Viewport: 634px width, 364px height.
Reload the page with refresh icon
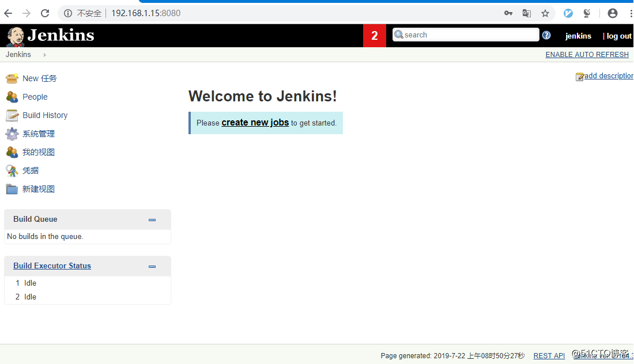point(45,13)
